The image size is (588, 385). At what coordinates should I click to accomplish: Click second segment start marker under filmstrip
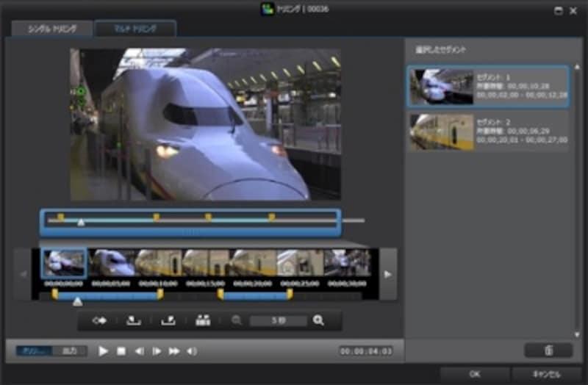220,295
